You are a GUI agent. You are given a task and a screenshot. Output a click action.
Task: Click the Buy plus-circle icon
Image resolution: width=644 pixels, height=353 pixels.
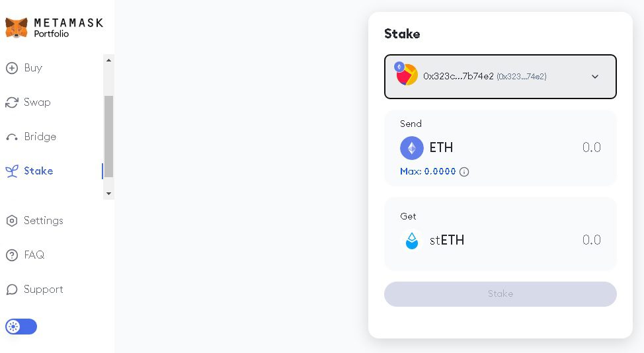click(x=12, y=68)
